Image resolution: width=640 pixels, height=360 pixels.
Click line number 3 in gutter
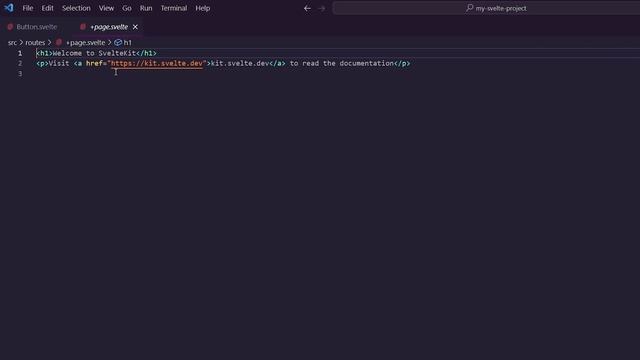click(20, 73)
